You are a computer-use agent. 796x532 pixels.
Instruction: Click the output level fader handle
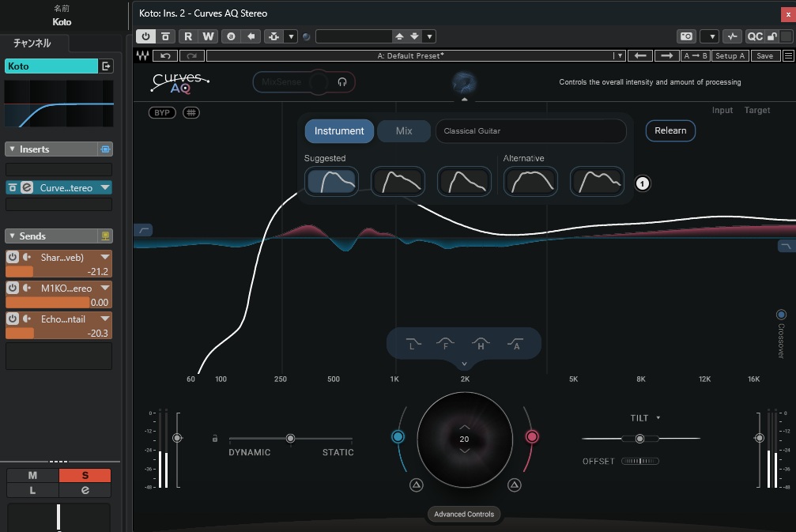(759, 438)
